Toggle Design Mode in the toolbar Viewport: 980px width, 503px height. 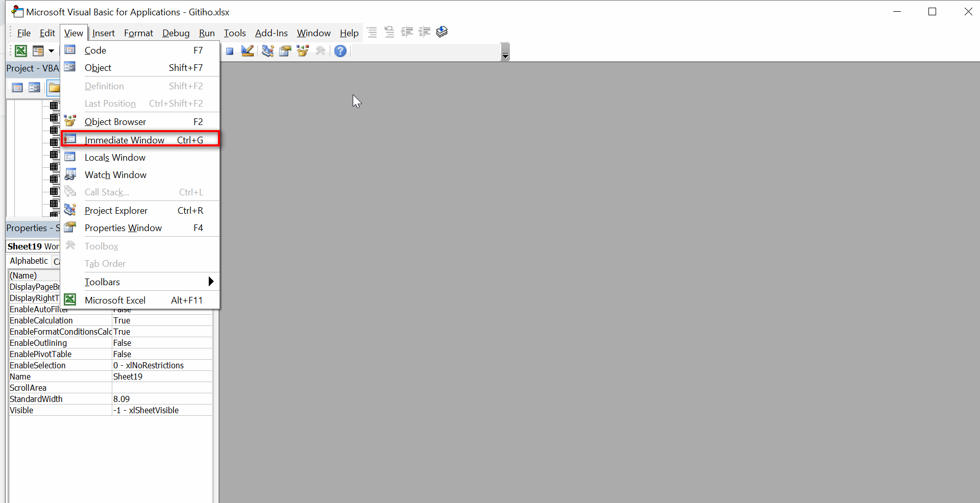click(248, 51)
